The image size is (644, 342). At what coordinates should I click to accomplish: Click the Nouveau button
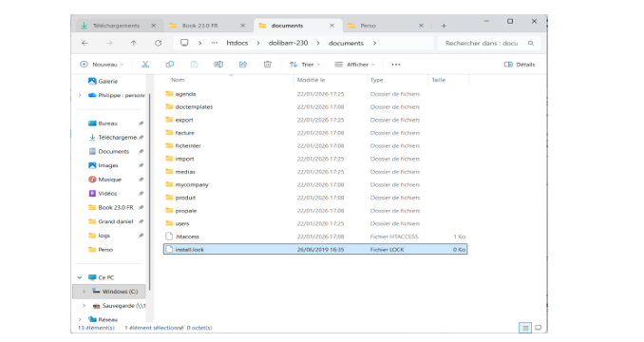102,65
